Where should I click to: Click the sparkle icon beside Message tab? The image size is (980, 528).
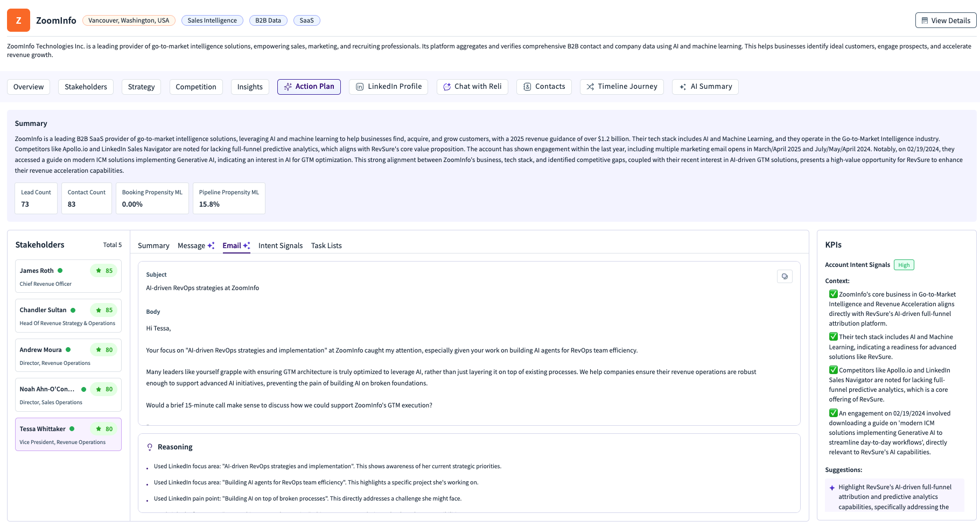click(211, 245)
